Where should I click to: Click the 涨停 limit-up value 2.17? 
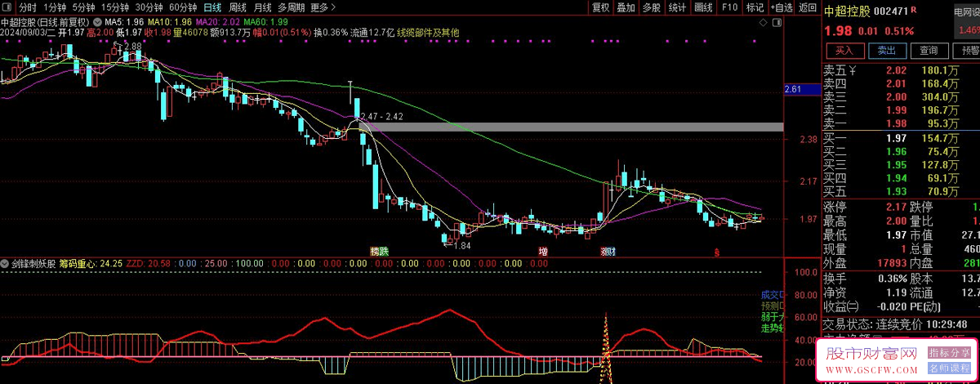(x=896, y=207)
